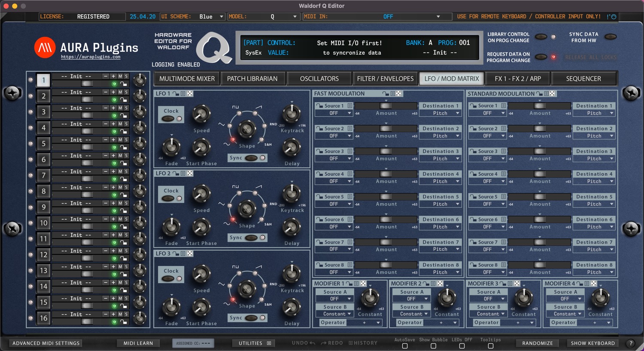Switch to the Filter / Envelopes tab
The height and width of the screenshot is (351, 644).
(x=385, y=79)
